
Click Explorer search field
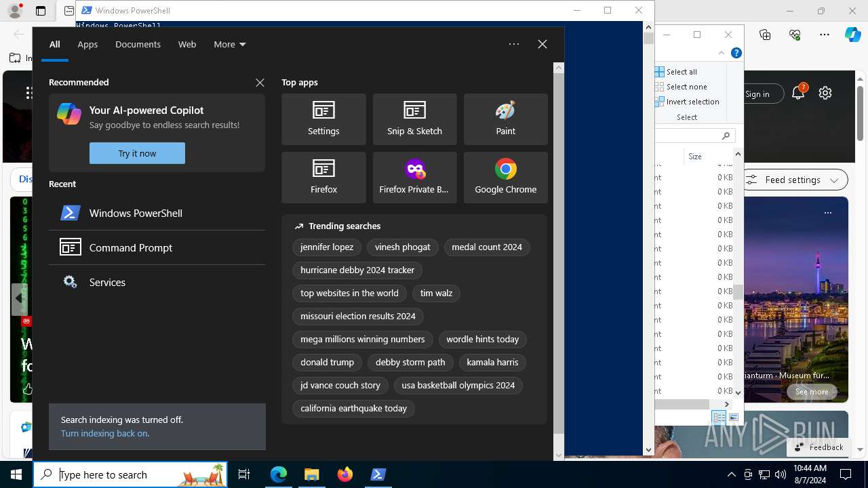[x=694, y=136]
